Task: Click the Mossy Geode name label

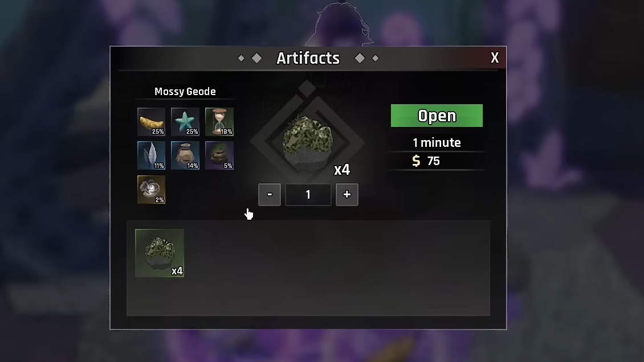Action: (185, 92)
